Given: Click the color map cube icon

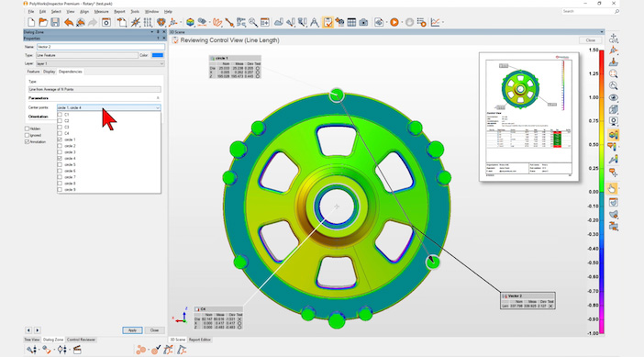Looking at the screenshot, I should 190,22.
